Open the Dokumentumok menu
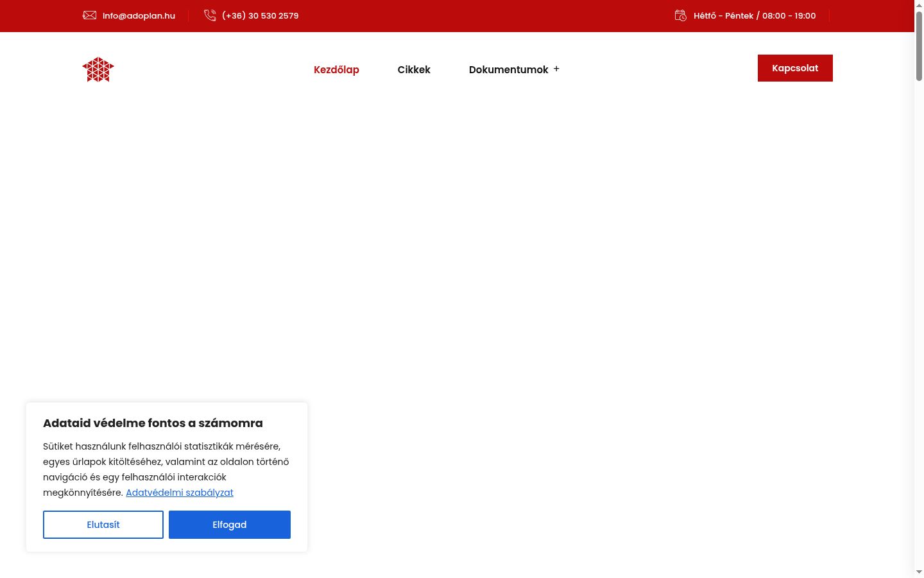 pyautogui.click(x=509, y=69)
